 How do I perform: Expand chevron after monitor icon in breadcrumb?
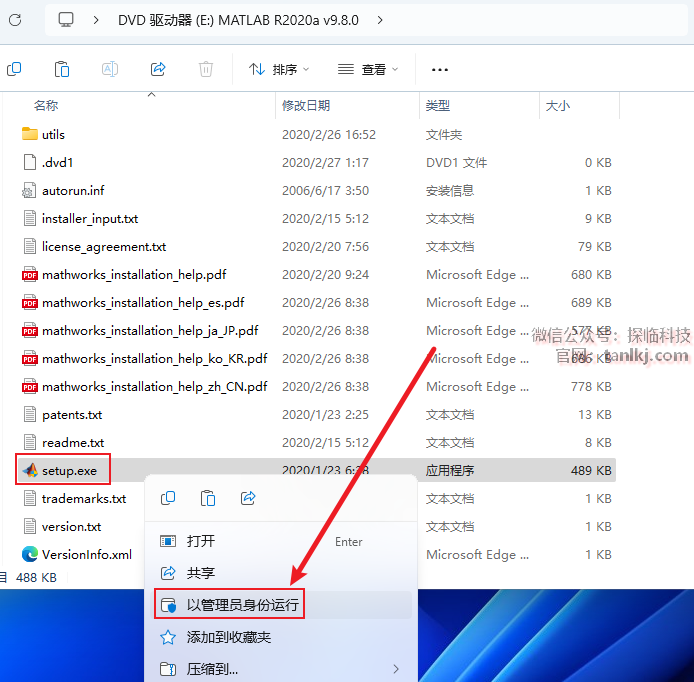[x=96, y=20]
